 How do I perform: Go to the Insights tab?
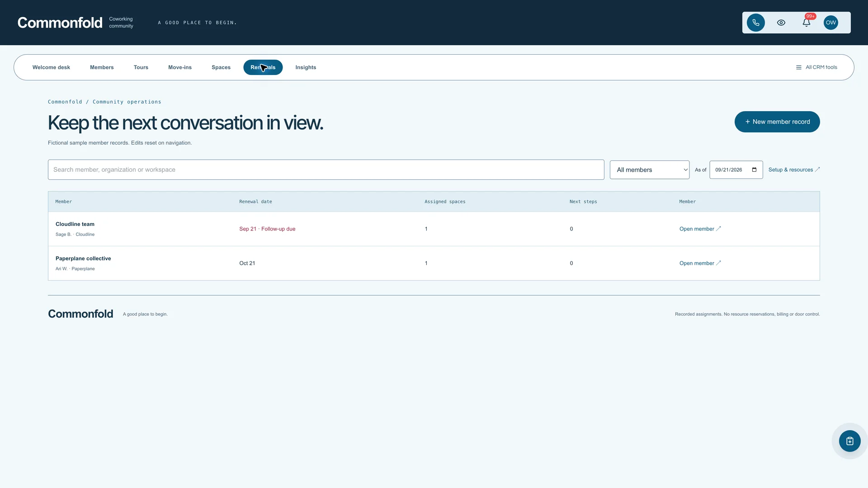tap(306, 67)
